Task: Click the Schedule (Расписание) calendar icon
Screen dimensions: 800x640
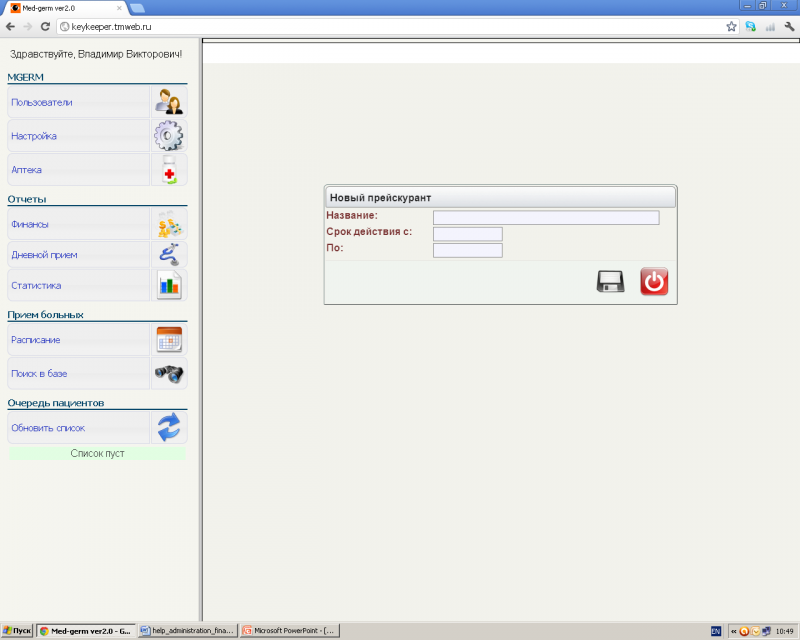Action: click(168, 340)
